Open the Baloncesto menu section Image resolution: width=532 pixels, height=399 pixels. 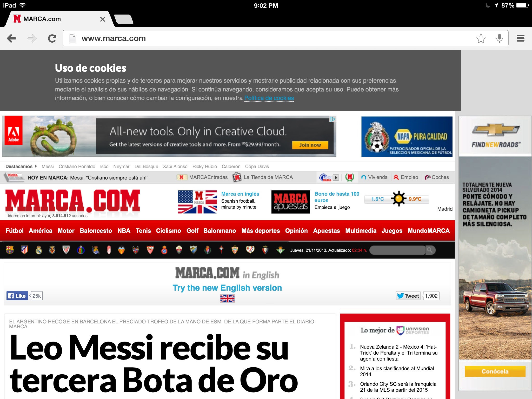(x=96, y=231)
